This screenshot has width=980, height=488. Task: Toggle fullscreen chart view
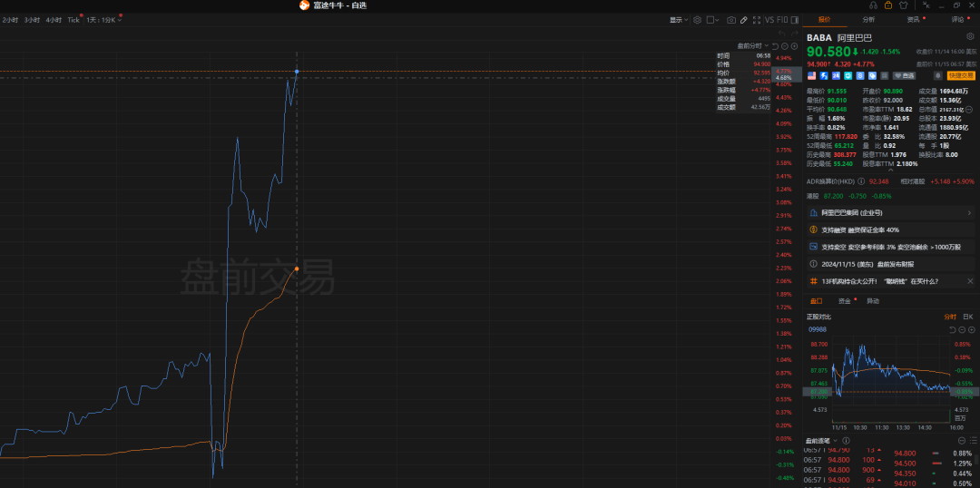click(x=757, y=20)
